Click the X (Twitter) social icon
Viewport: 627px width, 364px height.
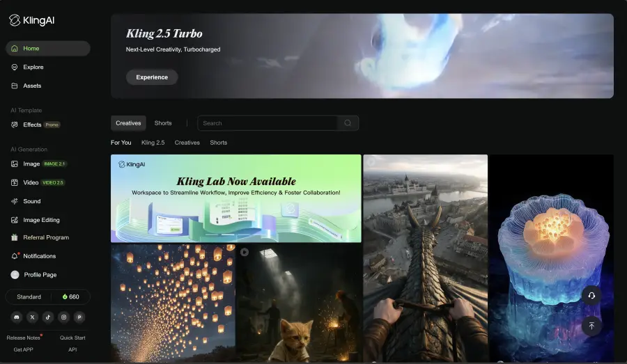point(32,317)
